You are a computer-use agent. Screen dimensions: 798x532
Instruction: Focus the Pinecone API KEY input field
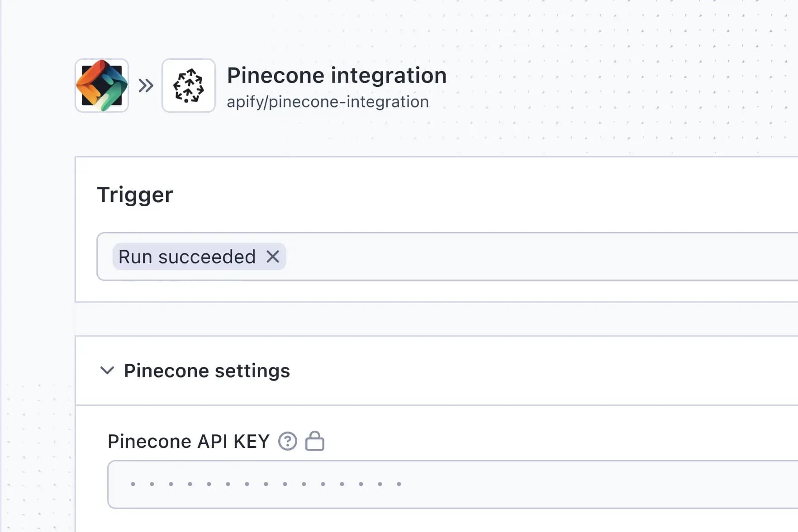tap(588, 484)
